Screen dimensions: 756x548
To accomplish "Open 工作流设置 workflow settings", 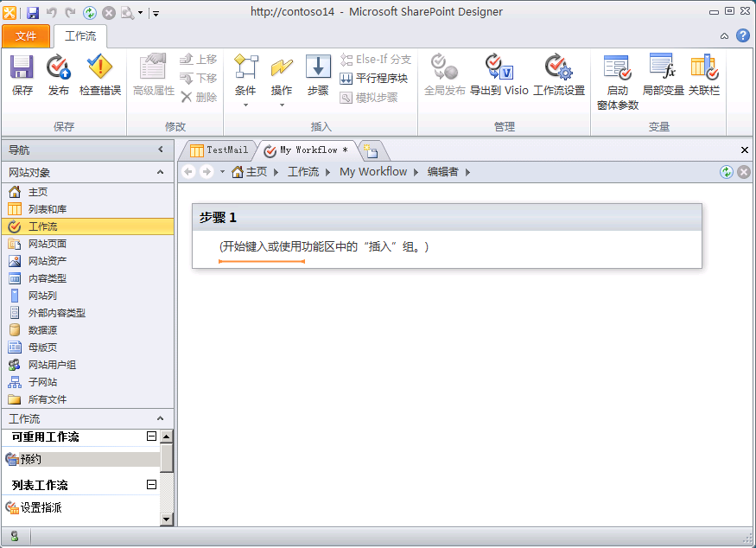I will 559,75.
